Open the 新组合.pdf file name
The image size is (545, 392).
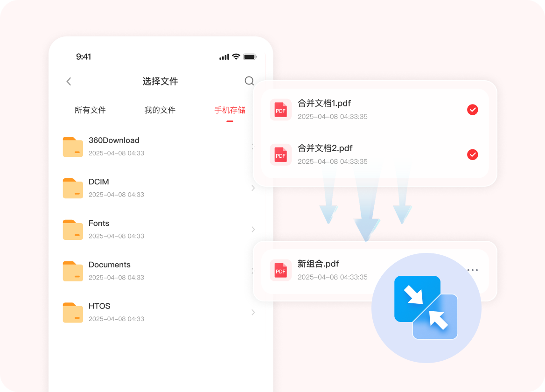pyautogui.click(x=318, y=264)
